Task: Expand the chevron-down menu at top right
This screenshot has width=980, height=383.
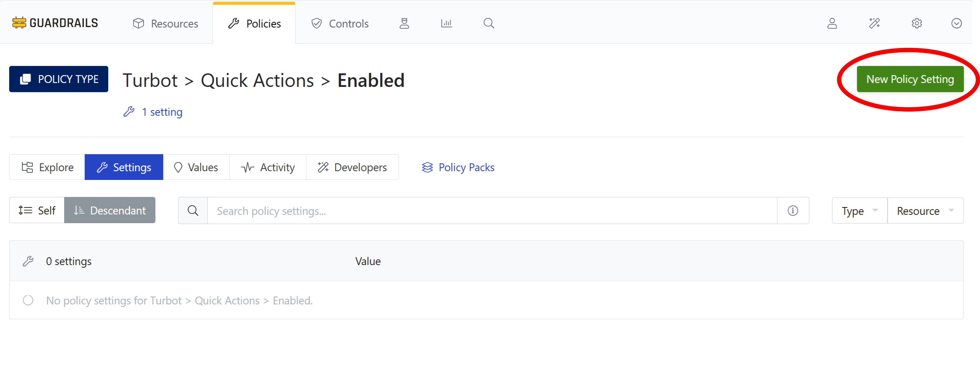Action: [956, 23]
